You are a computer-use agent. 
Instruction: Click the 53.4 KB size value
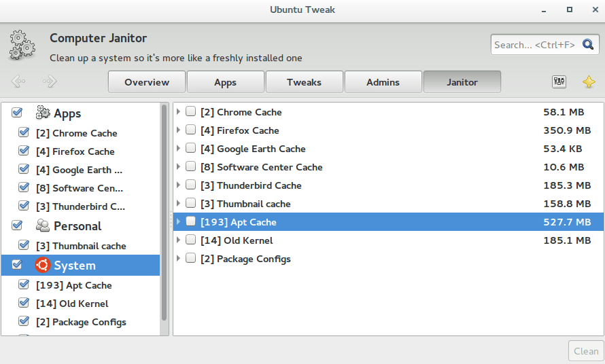(x=563, y=149)
